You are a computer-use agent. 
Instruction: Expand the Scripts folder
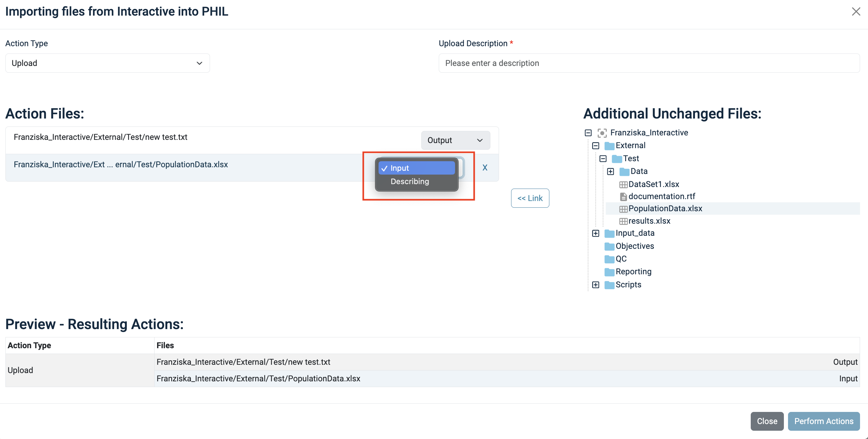coord(596,285)
